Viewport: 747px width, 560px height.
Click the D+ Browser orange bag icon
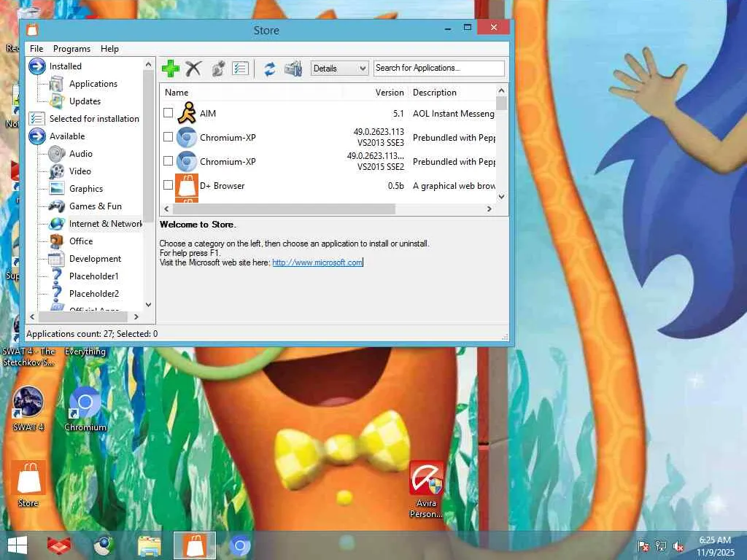pos(187,186)
